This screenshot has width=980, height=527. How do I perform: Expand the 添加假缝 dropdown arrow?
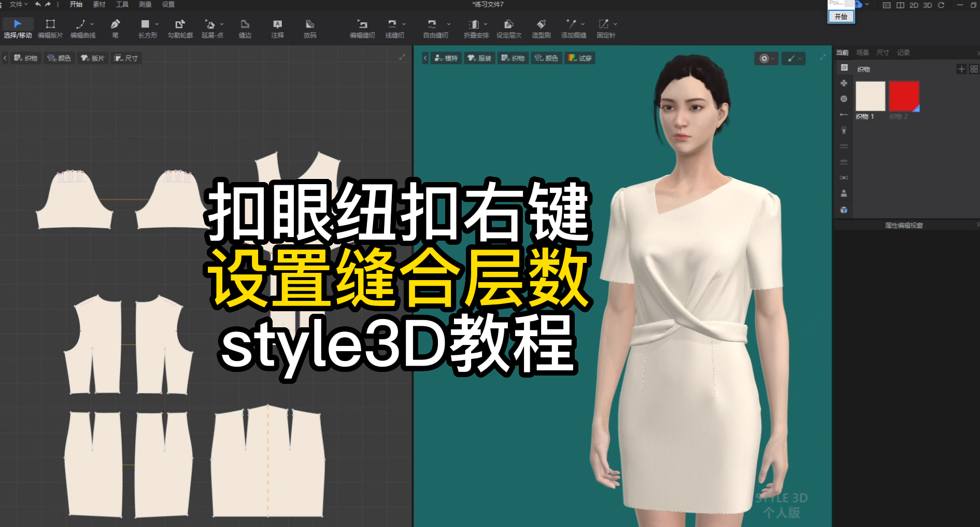pos(583,24)
